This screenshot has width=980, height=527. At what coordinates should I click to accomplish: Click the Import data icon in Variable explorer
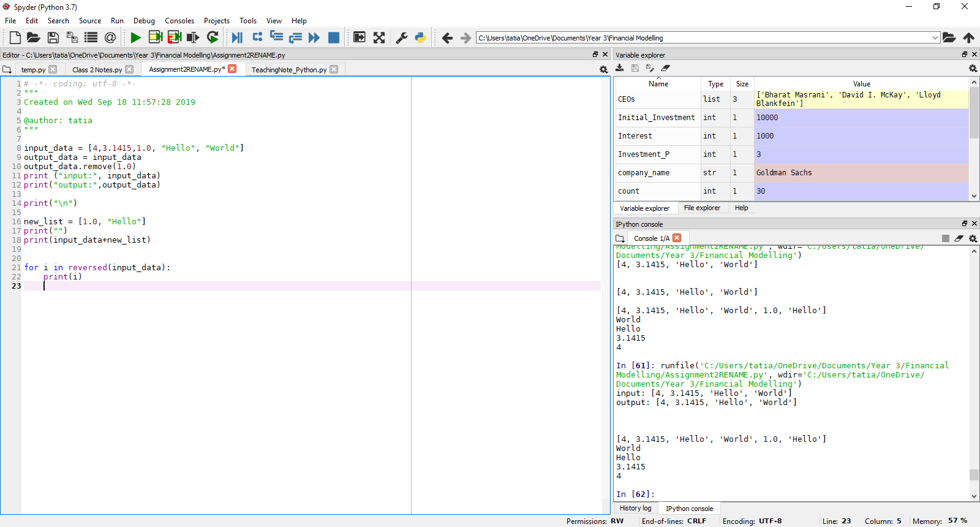point(620,68)
